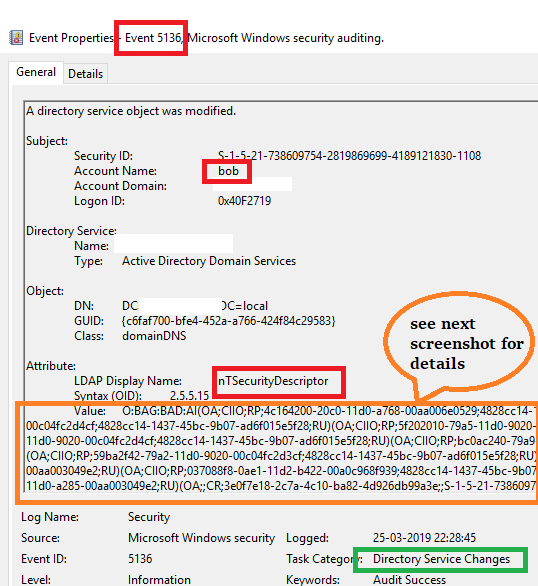Screen dimensions: 538x586
Task: Click the GUID value c6faf700-bfe4-452a
Action: (x=229, y=321)
